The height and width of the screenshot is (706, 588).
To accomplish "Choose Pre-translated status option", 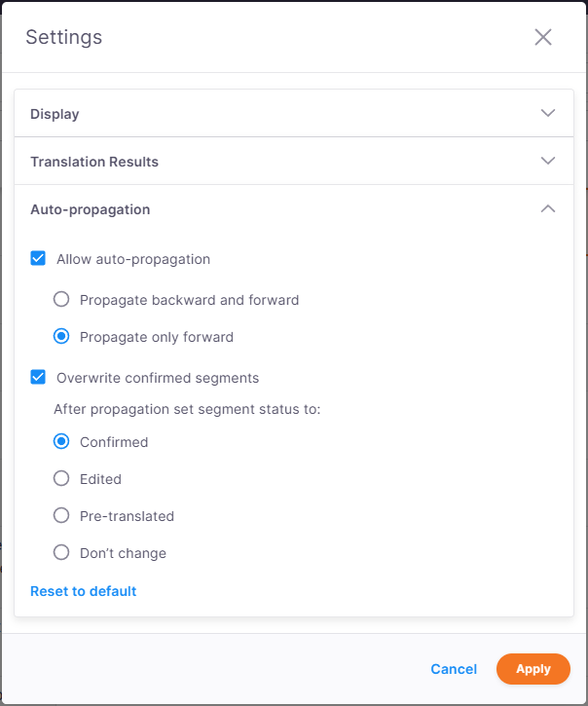I will (x=61, y=516).
